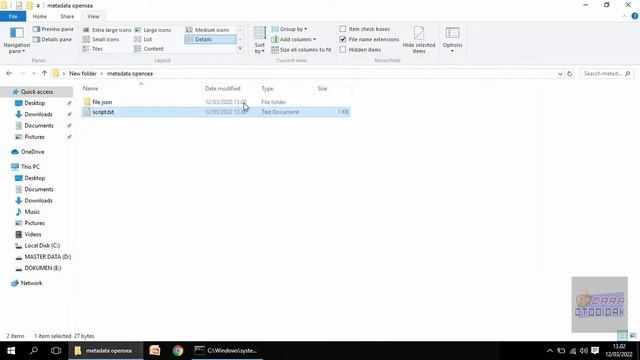Open the File tab
The width and height of the screenshot is (640, 360).
(13, 16)
